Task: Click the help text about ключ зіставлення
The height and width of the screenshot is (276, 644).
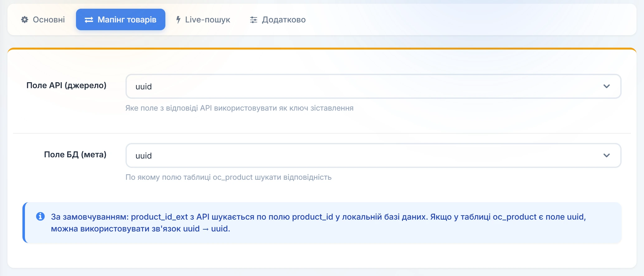Action: [x=239, y=108]
